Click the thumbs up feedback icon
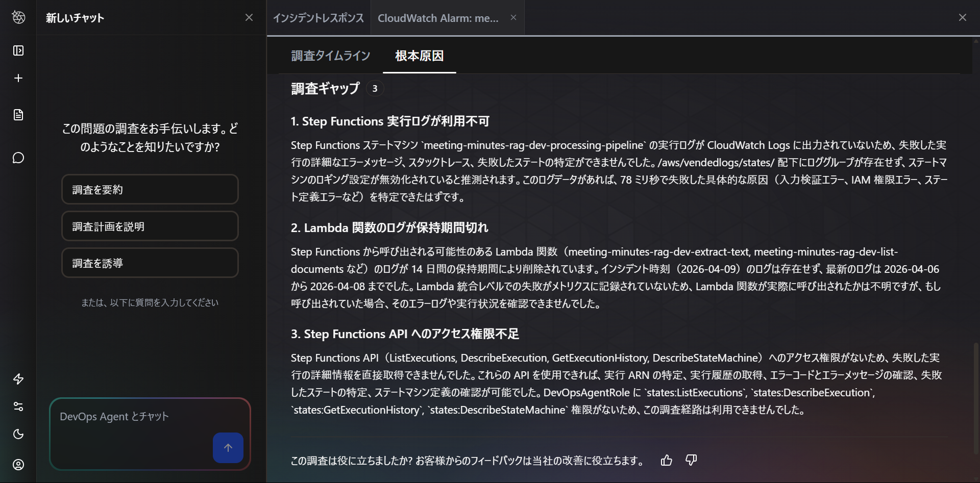 click(x=667, y=461)
